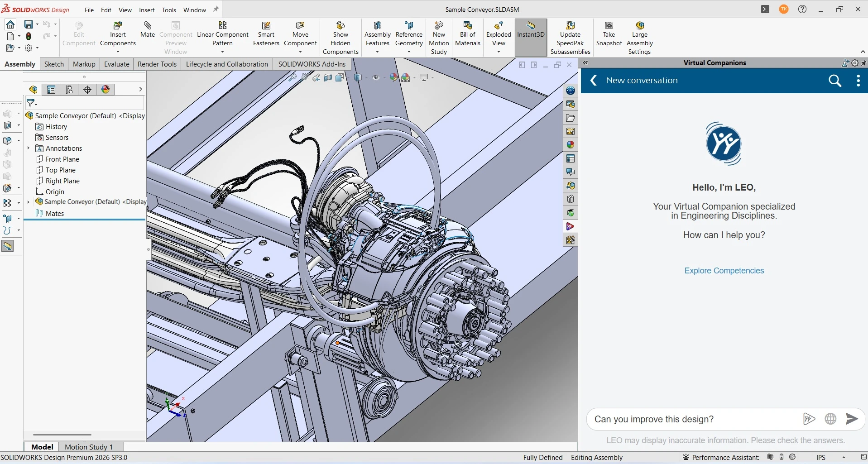Click the user account avatar
This screenshot has height=464, width=868.
point(784,9)
